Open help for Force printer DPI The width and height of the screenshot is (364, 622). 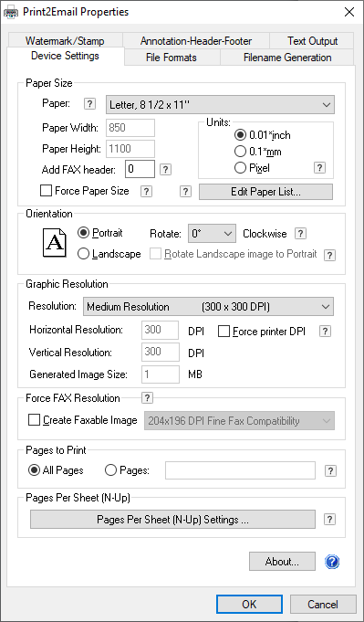(325, 332)
